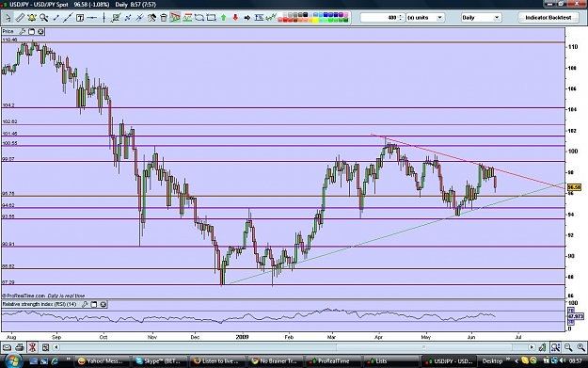The image size is (588, 368).
Task: Click the 104.2 level label
Action: (x=8, y=105)
